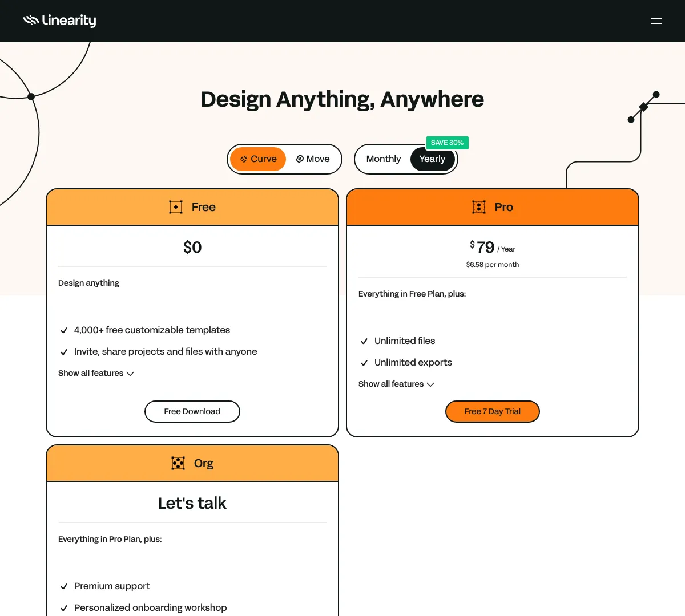
Task: Click checkmark beside 4,000+ free templates
Action: click(x=64, y=330)
